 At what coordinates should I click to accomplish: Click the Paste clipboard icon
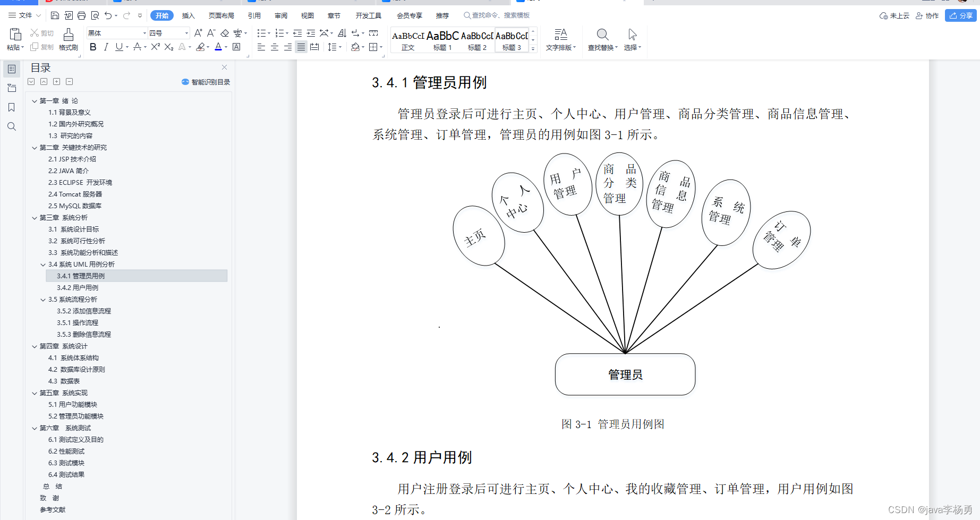coord(15,35)
